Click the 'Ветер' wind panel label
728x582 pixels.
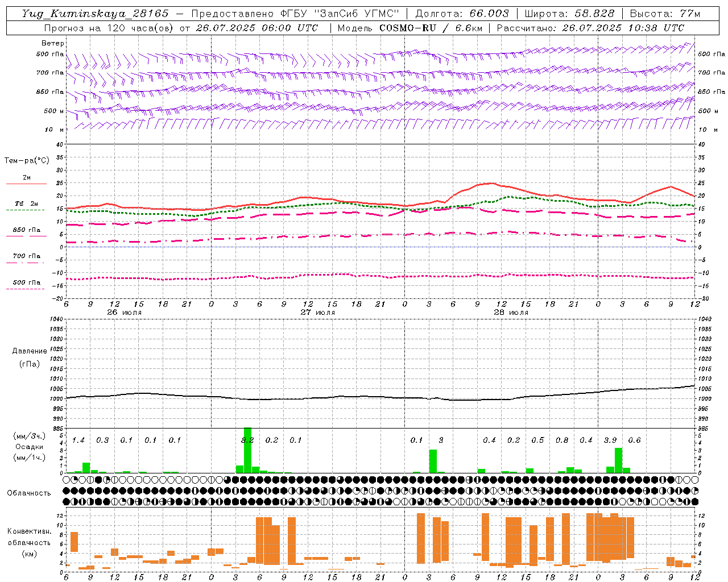point(53,43)
